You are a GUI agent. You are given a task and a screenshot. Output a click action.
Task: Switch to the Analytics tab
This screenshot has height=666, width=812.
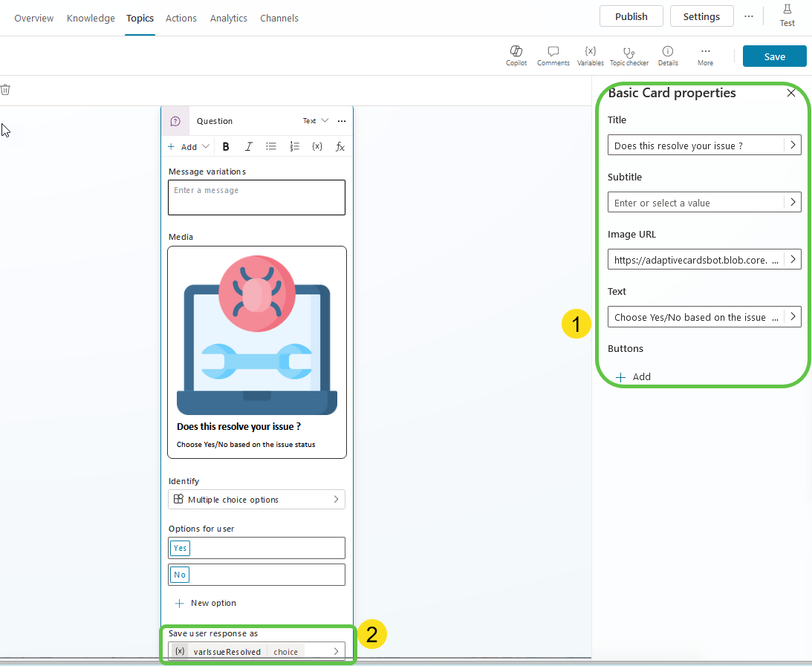(x=228, y=18)
